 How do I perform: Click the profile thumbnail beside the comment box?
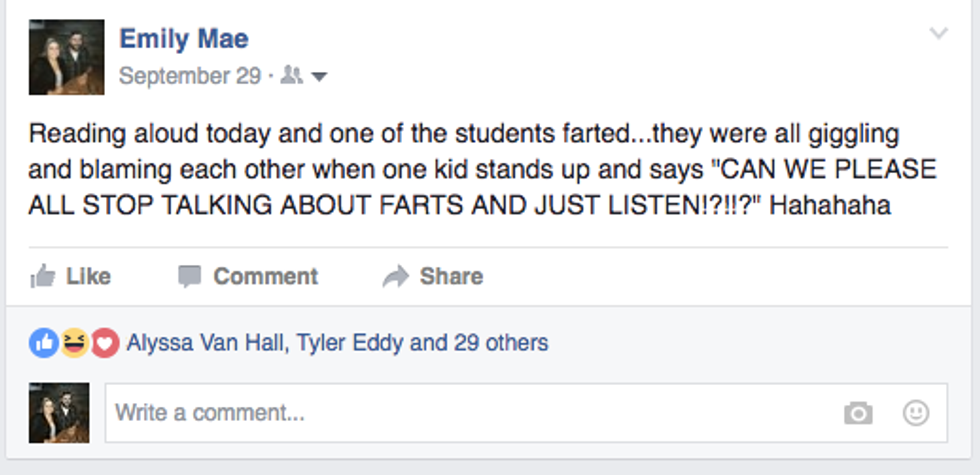coord(59,412)
